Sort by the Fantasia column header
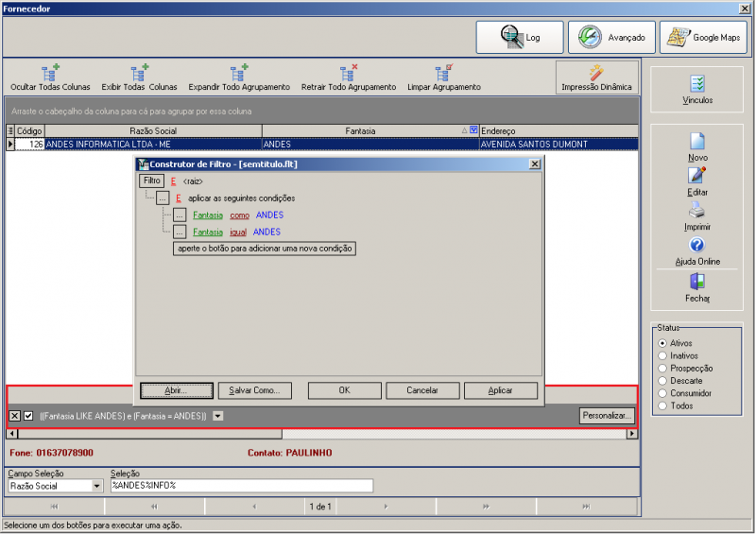The image size is (756, 534). pos(360,130)
